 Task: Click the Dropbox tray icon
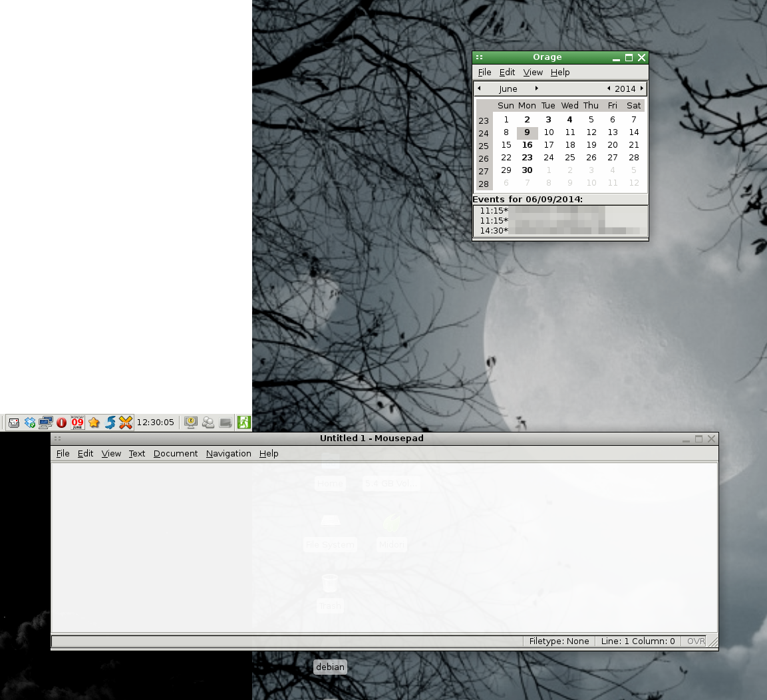point(30,423)
